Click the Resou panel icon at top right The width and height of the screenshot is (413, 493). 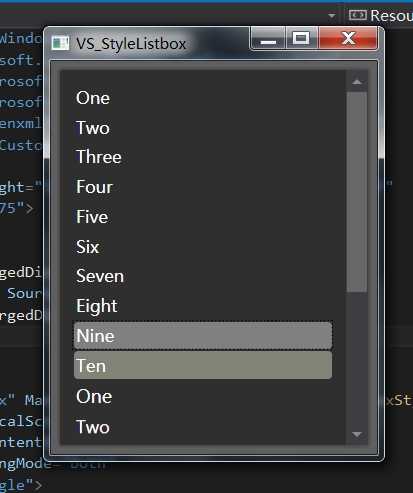click(358, 15)
